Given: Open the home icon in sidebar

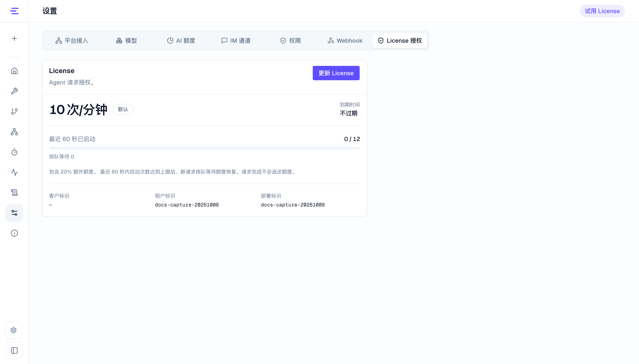Looking at the screenshot, I should [x=14, y=71].
